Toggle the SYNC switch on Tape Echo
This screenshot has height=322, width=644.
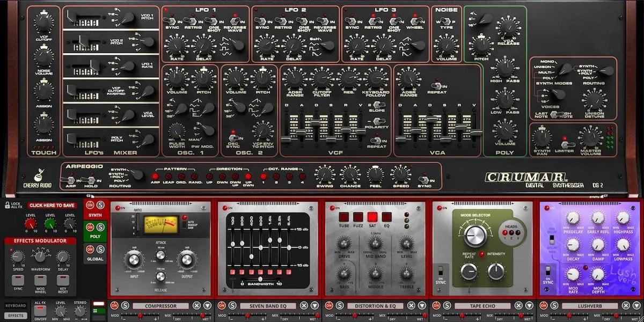[441, 269]
